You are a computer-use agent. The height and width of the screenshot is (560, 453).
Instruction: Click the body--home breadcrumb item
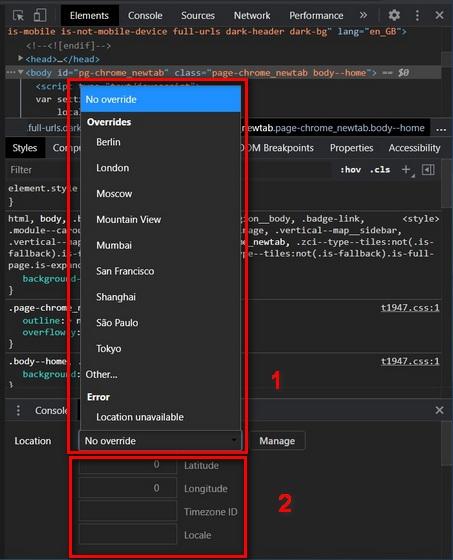(x=335, y=128)
